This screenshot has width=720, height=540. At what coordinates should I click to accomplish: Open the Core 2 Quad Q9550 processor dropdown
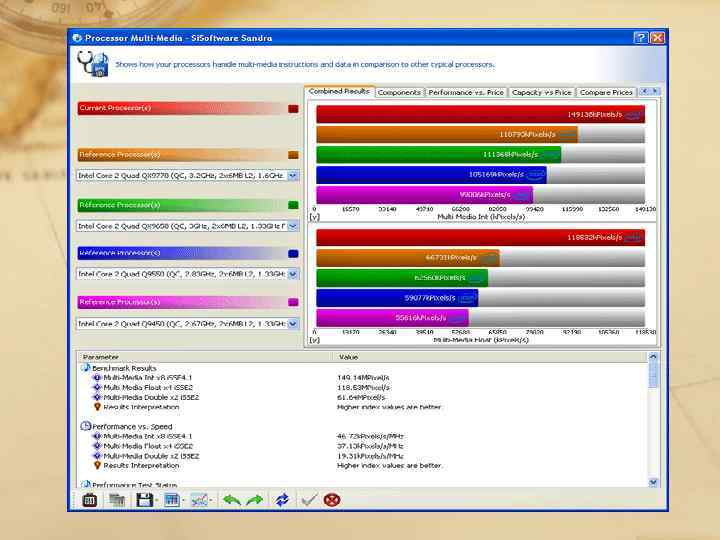coord(293,274)
